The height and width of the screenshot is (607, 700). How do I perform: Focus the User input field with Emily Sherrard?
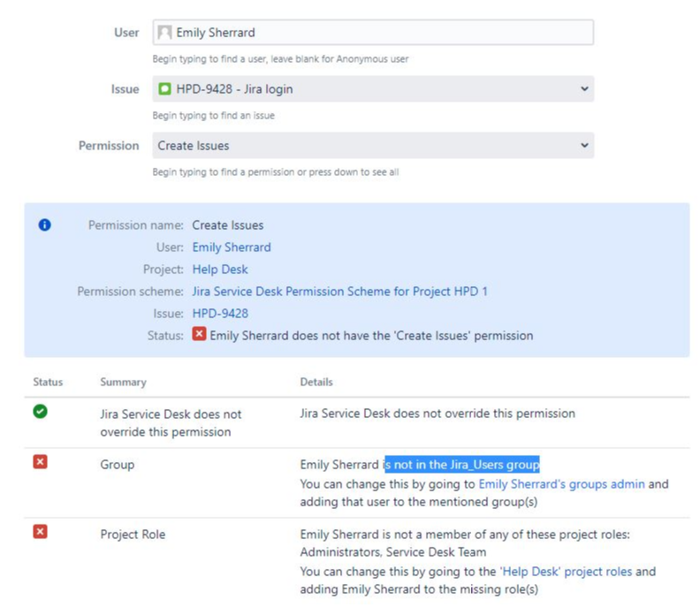[x=373, y=32]
